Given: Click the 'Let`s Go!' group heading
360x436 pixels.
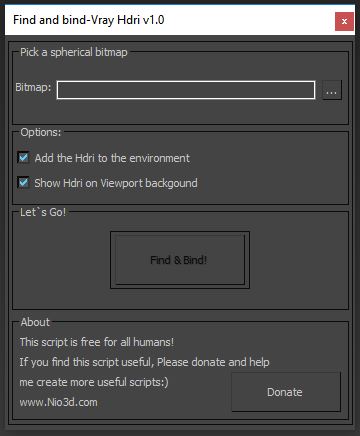Looking at the screenshot, I should point(43,212).
